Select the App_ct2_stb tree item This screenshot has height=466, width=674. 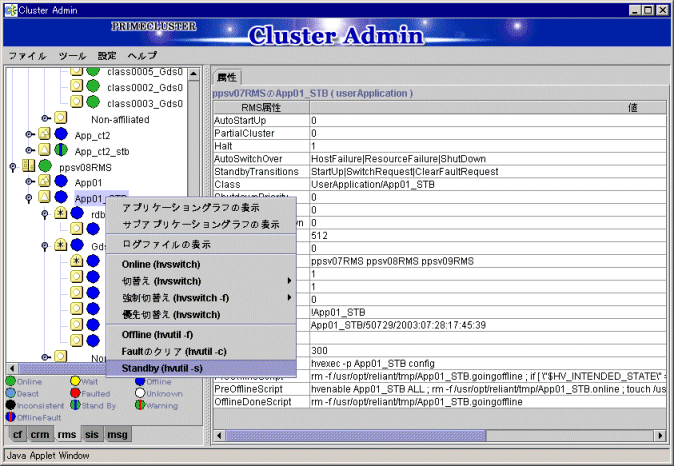[x=102, y=151]
